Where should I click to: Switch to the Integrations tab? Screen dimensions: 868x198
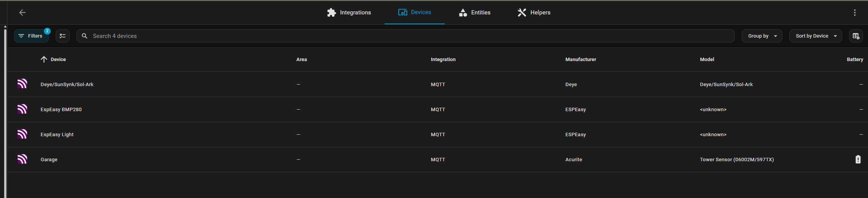[349, 13]
